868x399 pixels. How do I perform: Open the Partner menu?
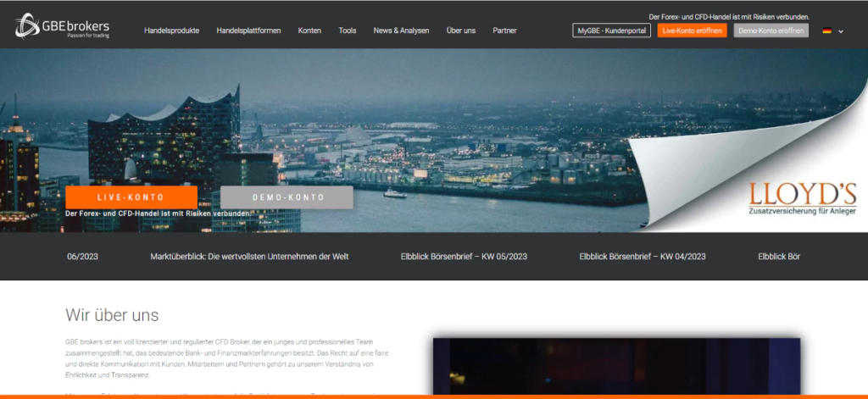click(x=505, y=30)
